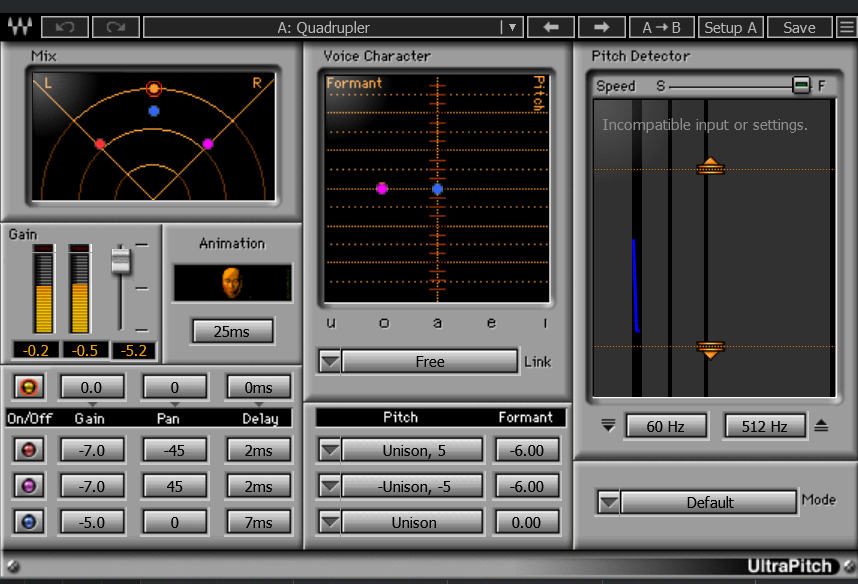
Task: Click the Formant column header
Action: point(525,417)
